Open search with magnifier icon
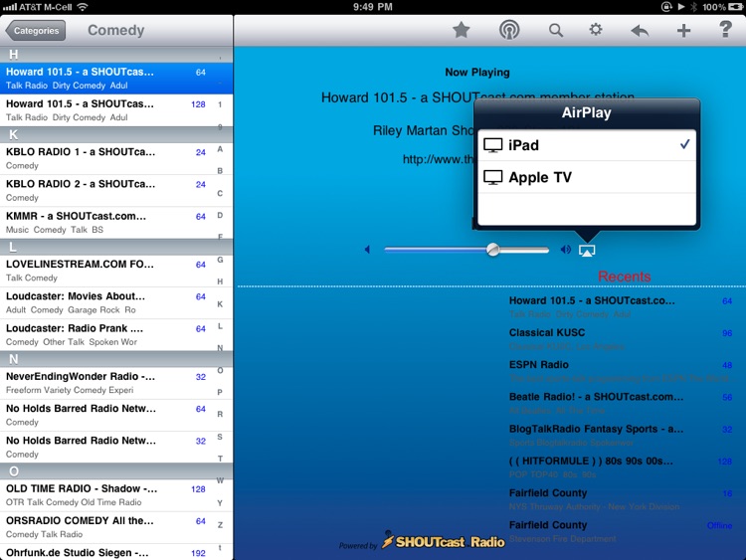746x560 pixels. pyautogui.click(x=556, y=31)
